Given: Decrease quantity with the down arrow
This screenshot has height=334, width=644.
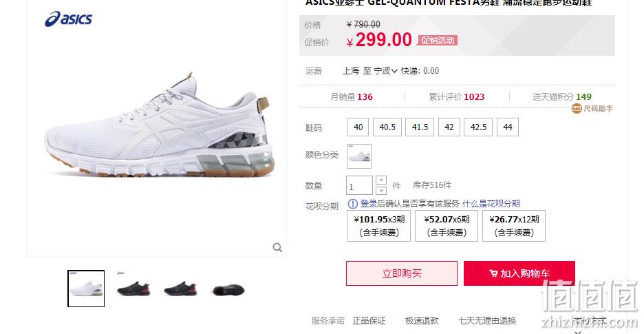Looking at the screenshot, I should (x=381, y=190).
